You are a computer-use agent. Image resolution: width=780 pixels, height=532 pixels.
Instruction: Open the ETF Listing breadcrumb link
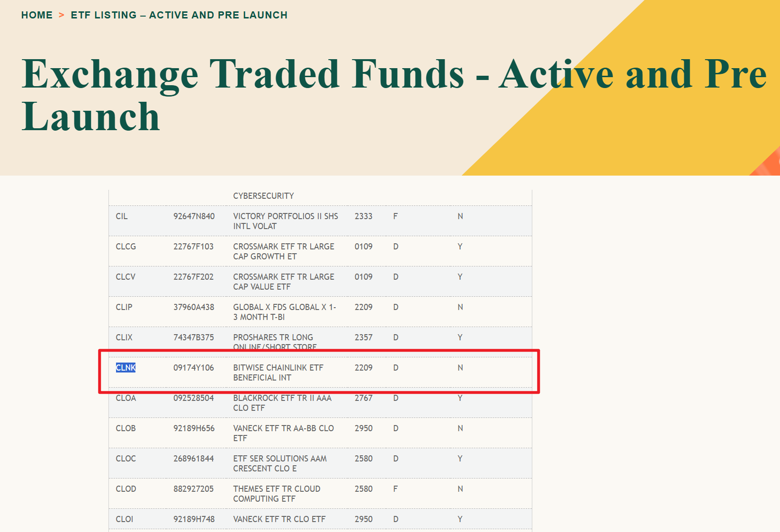(179, 15)
